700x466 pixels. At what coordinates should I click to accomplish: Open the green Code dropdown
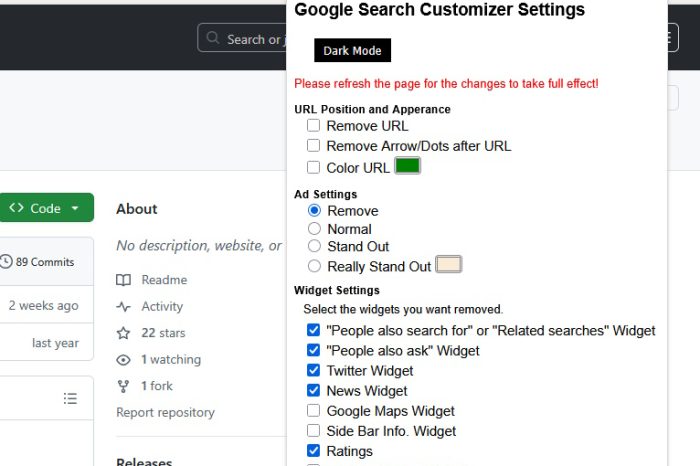[46, 208]
